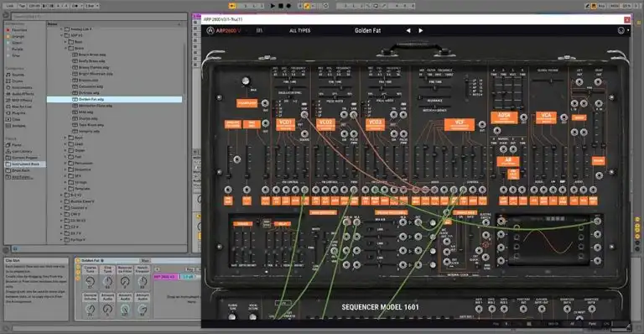Open Packs under Places
The image size is (644, 334).
pos(17,145)
